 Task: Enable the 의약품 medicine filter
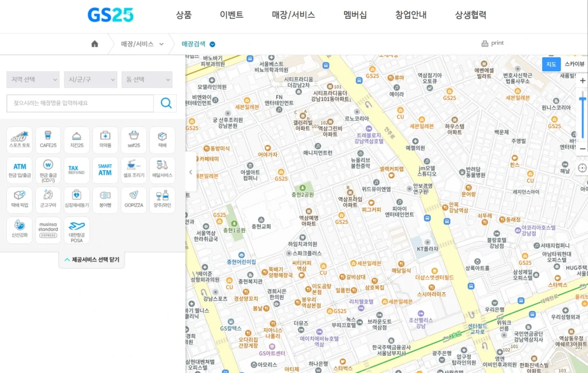pos(105,139)
